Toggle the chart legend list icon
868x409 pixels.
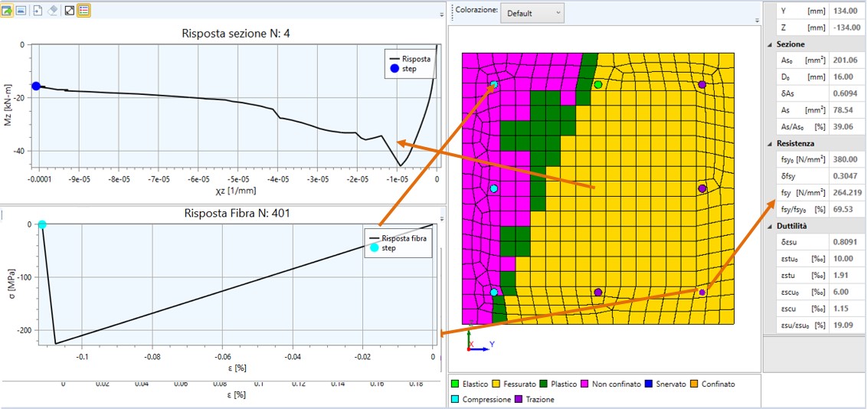84,11
